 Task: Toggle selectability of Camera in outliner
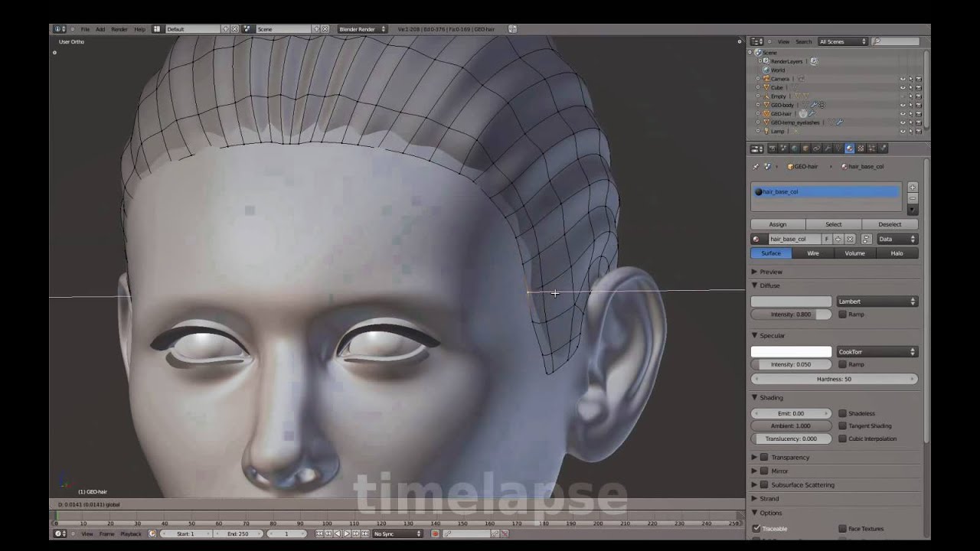coord(910,79)
